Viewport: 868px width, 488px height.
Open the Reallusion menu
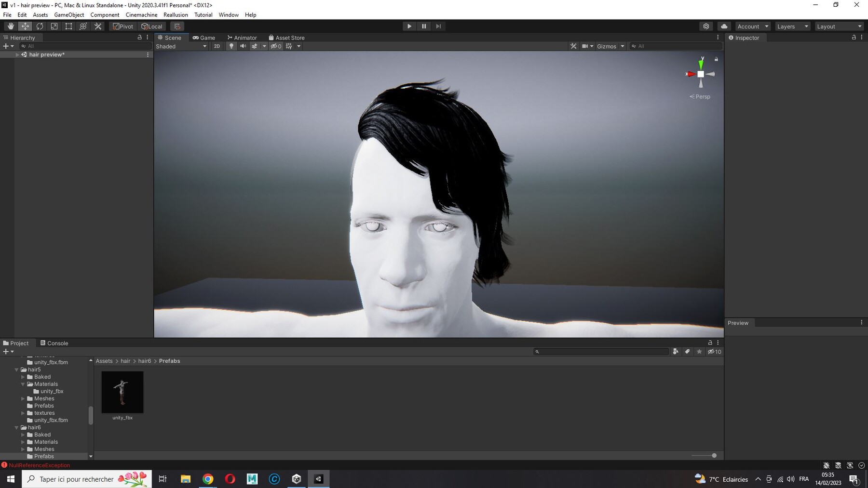(176, 15)
